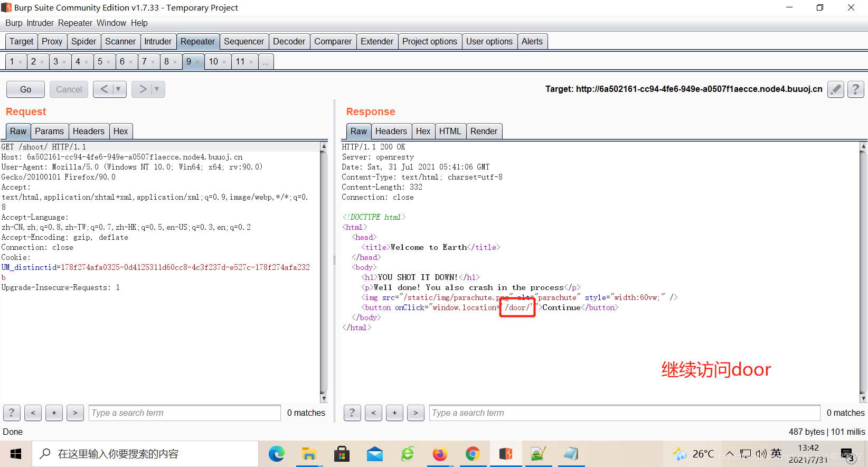The width and height of the screenshot is (868, 467).
Task: Go forward to next request in history
Action: point(143,89)
